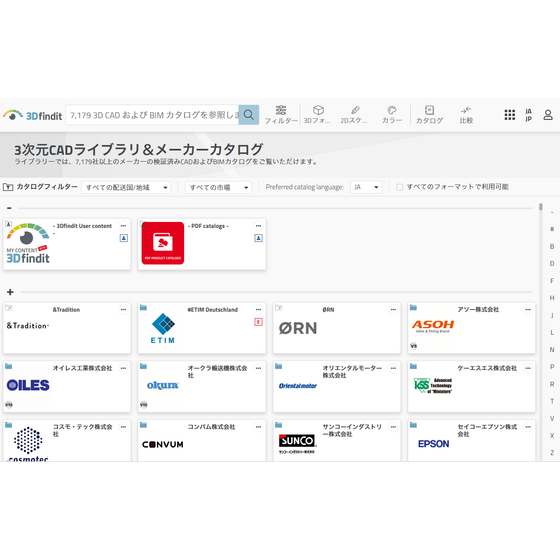This screenshot has width=560, height=560.
Task: Open the EPSON catalog logo
Action: (x=433, y=444)
